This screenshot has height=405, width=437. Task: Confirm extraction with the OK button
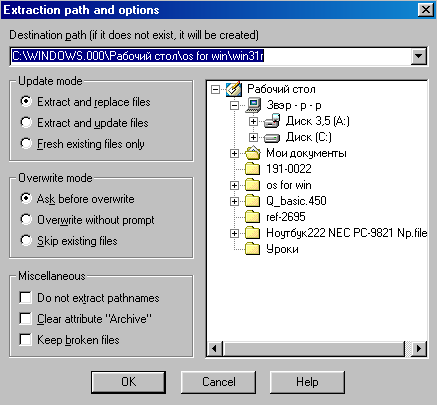128,382
